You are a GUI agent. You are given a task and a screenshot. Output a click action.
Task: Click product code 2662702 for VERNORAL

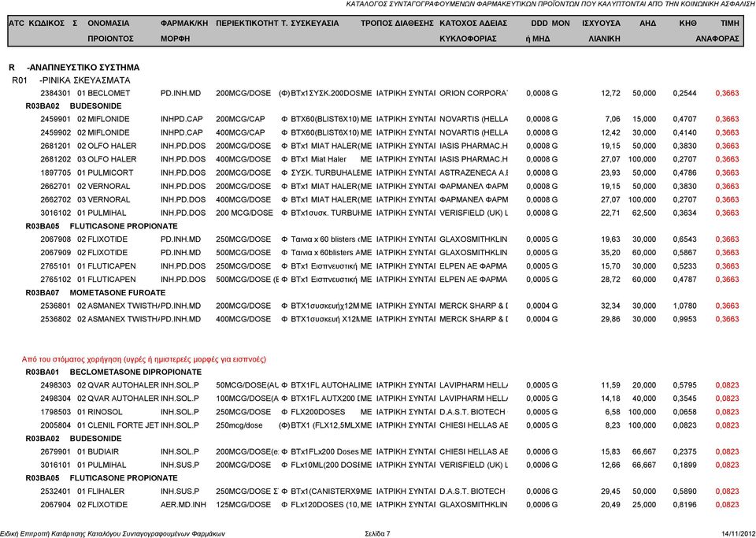(x=55, y=199)
